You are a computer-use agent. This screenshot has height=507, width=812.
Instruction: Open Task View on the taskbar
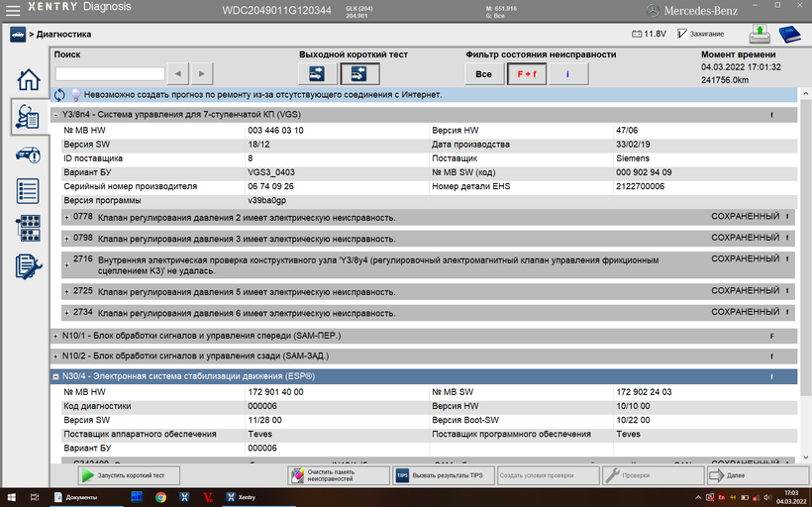click(35, 497)
